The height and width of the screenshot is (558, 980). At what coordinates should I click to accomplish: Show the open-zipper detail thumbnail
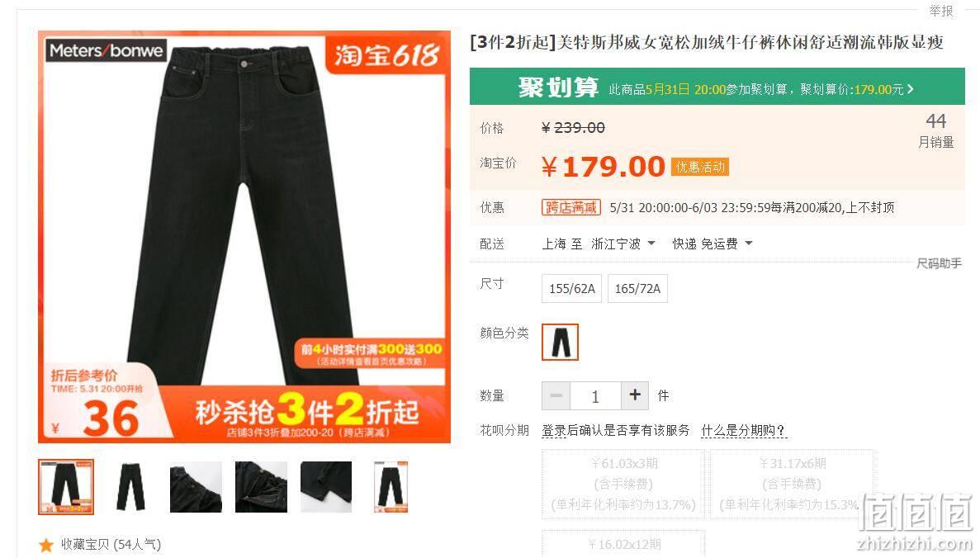pyautogui.click(x=261, y=487)
